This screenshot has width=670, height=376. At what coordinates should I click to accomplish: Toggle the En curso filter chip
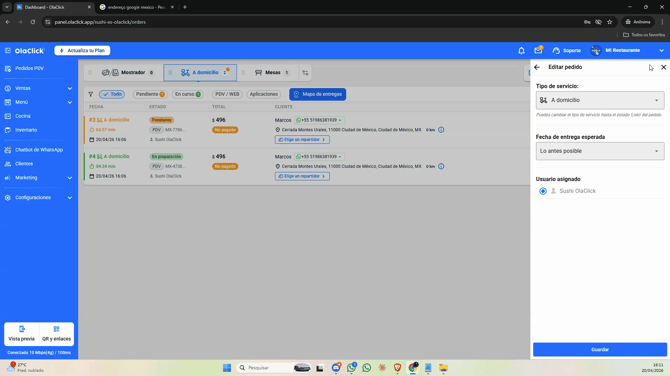pos(188,94)
